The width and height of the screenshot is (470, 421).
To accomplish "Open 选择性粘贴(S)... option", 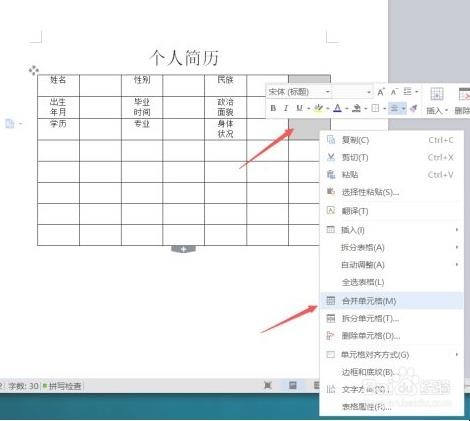I will click(392, 192).
